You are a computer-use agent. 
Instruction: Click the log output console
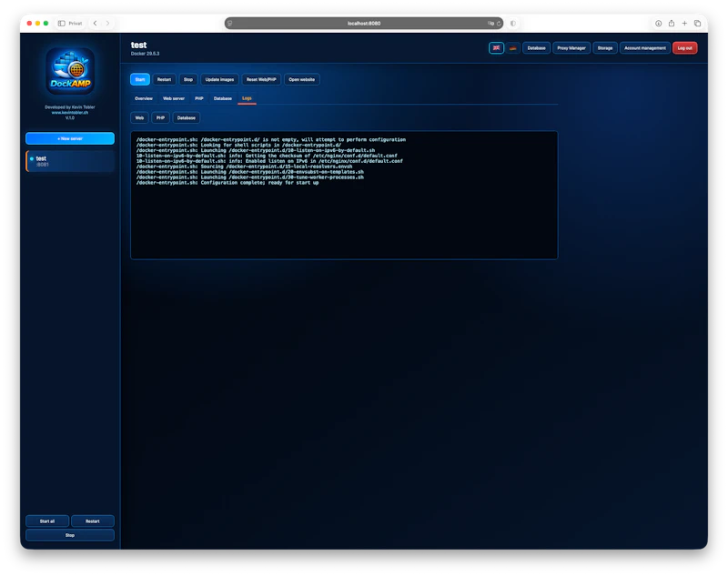[x=344, y=195]
